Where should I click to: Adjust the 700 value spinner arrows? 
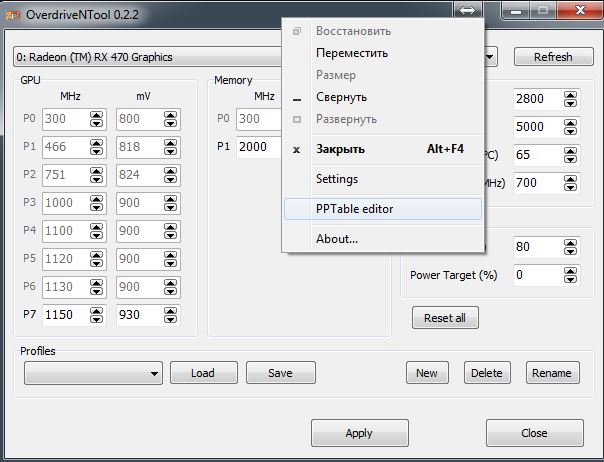(570, 183)
